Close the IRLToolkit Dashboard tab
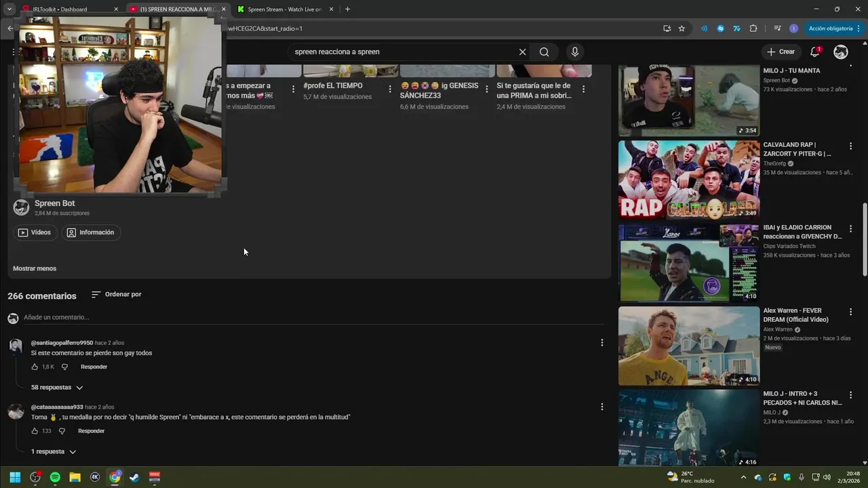 [x=116, y=9]
